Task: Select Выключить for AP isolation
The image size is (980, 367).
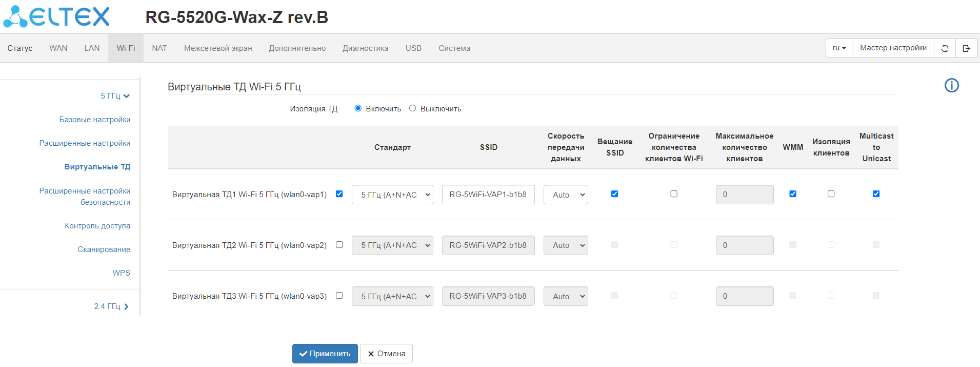Action: [x=413, y=108]
